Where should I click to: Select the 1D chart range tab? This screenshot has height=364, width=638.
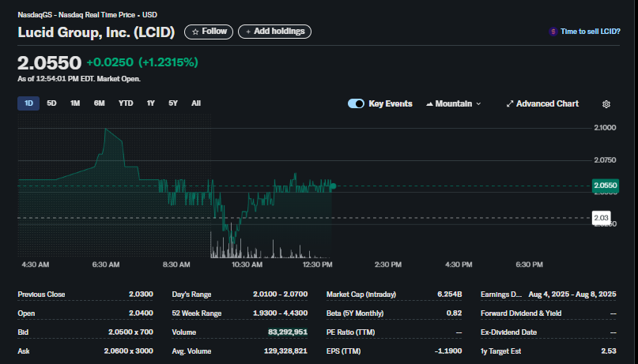click(28, 103)
